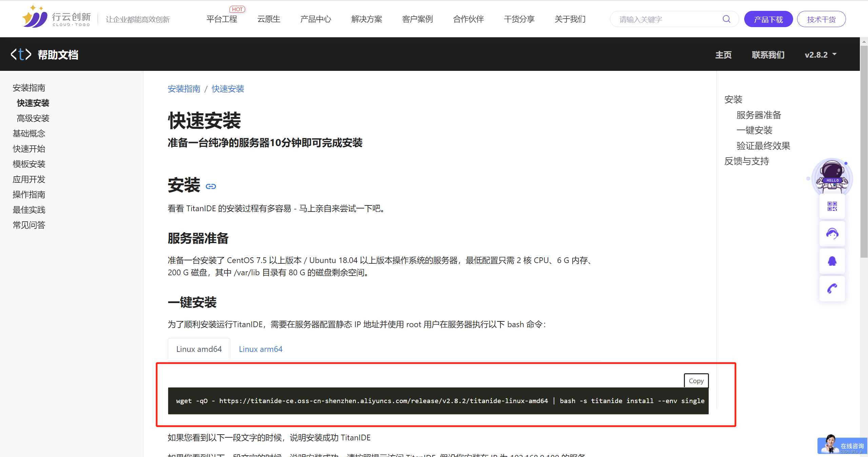
Task: Open 快速开始 in the sidebar
Action: coord(29,149)
